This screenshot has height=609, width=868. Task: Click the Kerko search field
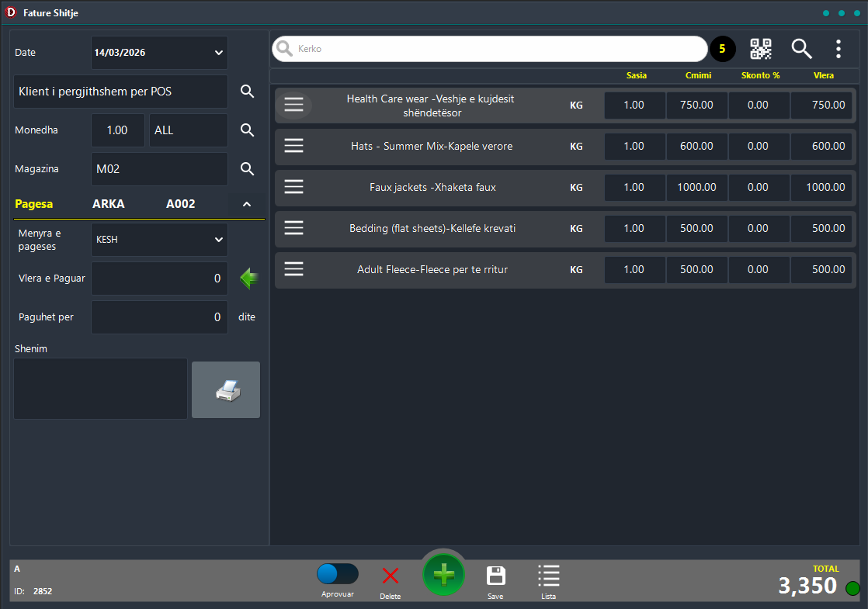[x=497, y=49]
